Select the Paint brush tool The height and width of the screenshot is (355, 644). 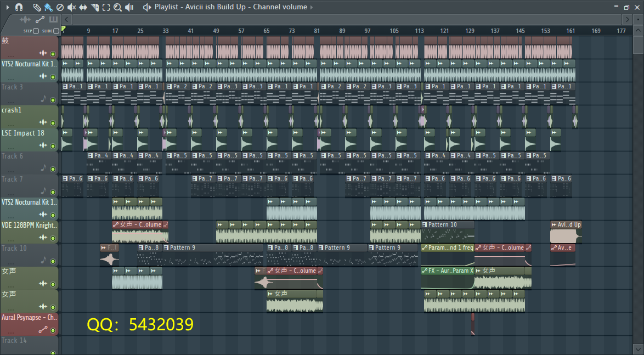tap(48, 7)
